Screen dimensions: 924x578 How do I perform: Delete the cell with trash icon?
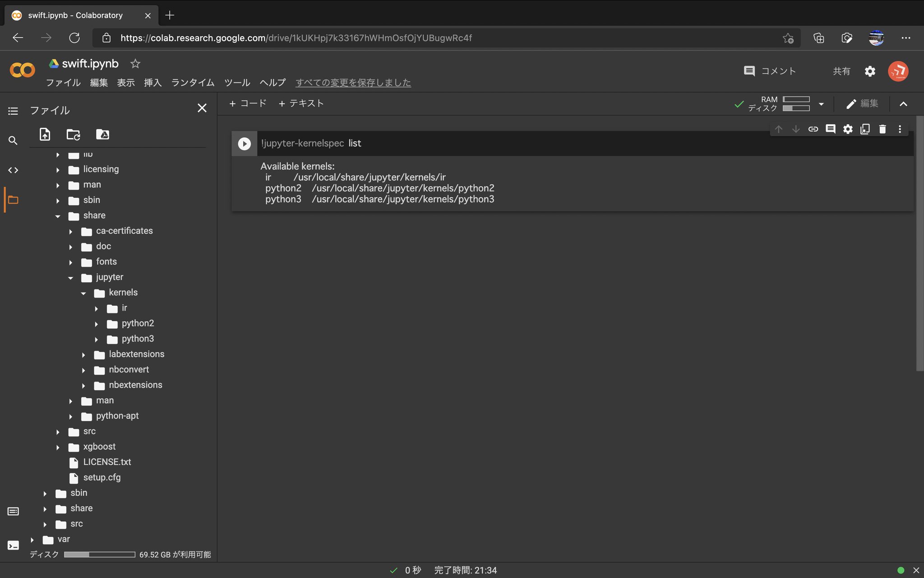coord(882,129)
